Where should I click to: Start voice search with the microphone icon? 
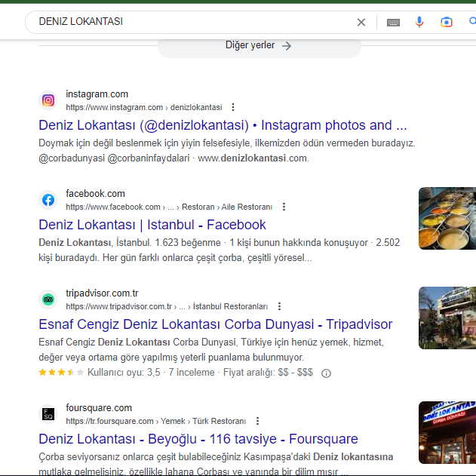(x=419, y=22)
